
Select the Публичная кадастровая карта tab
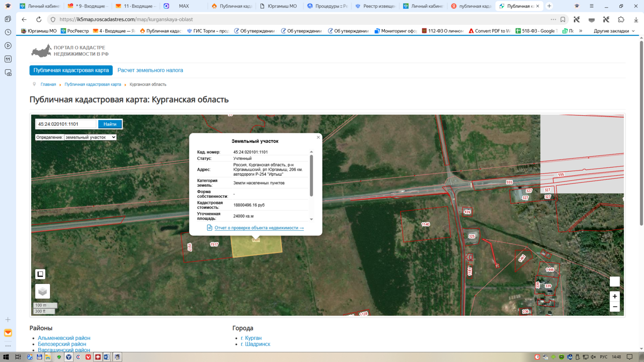[x=71, y=70]
